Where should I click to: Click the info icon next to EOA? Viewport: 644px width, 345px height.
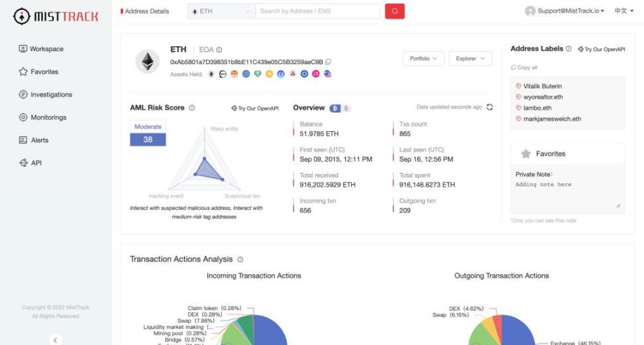219,50
